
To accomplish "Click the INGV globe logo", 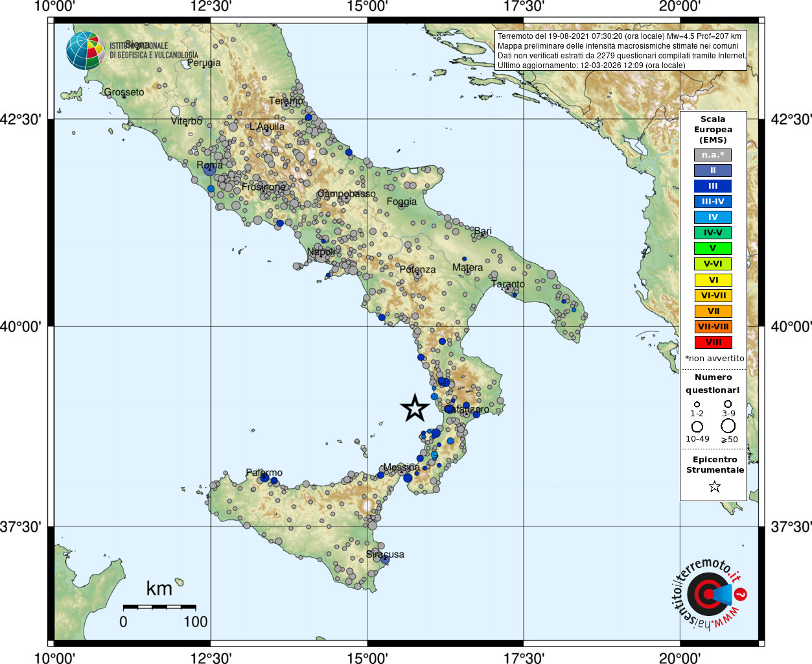I will pos(85,51).
